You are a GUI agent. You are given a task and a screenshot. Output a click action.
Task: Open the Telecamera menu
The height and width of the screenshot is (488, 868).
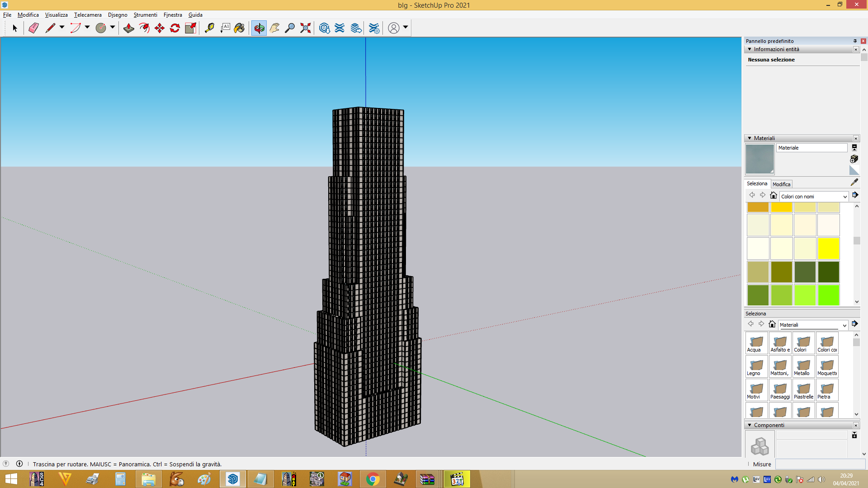pyautogui.click(x=88, y=15)
